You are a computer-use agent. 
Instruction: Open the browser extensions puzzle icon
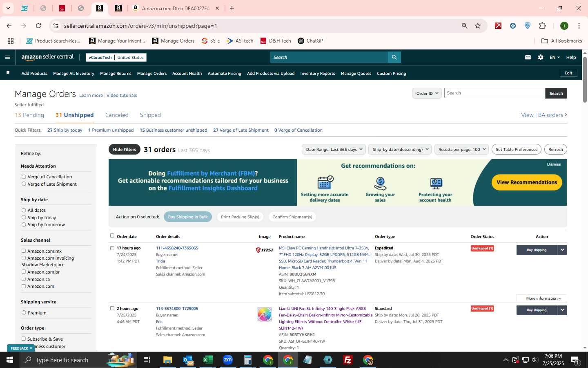click(x=542, y=26)
